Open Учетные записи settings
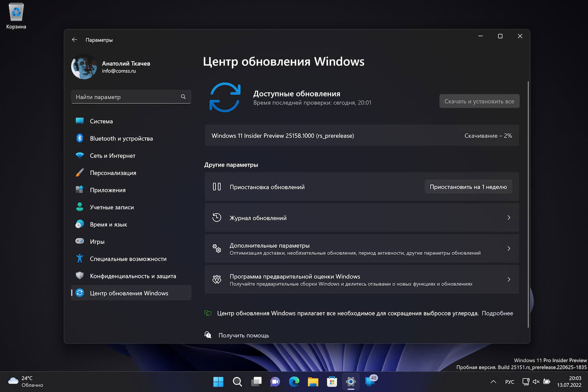Image resolution: width=588 pixels, height=392 pixels. tap(112, 207)
